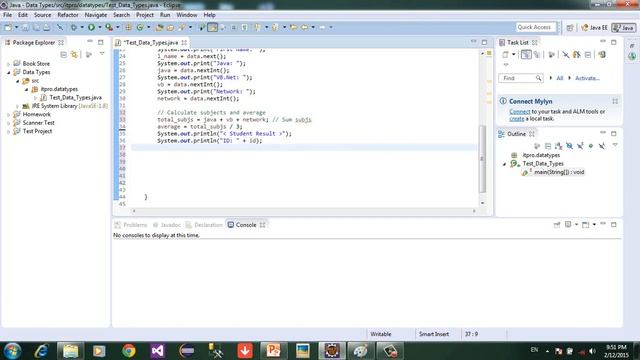This screenshot has height=360, width=640.
Task: Click the New Java Class green icon
Action: 140,27
